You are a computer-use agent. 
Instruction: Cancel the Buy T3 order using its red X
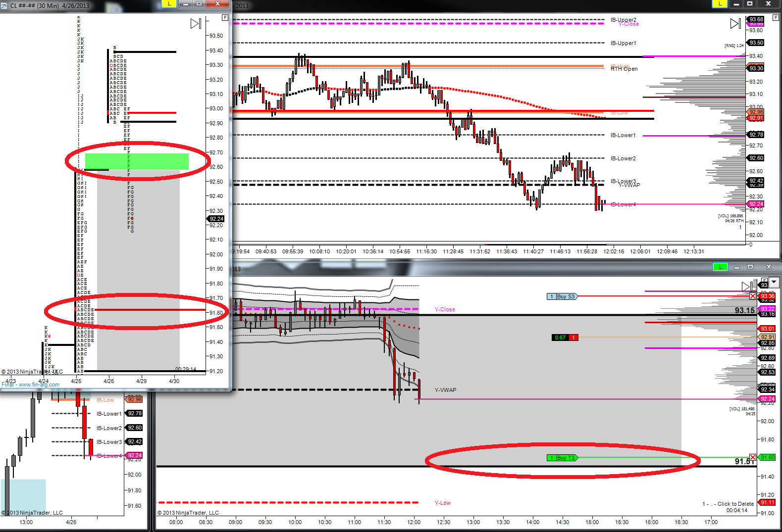pos(753,457)
